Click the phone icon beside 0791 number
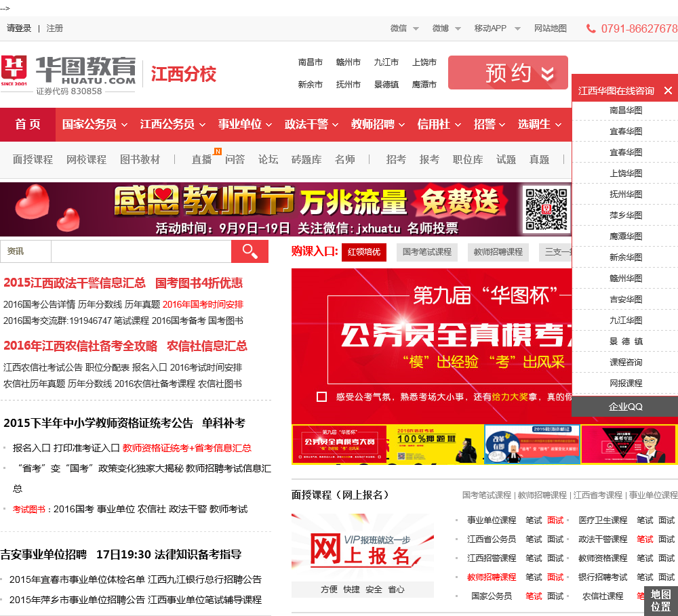The image size is (678, 616). 591,28
